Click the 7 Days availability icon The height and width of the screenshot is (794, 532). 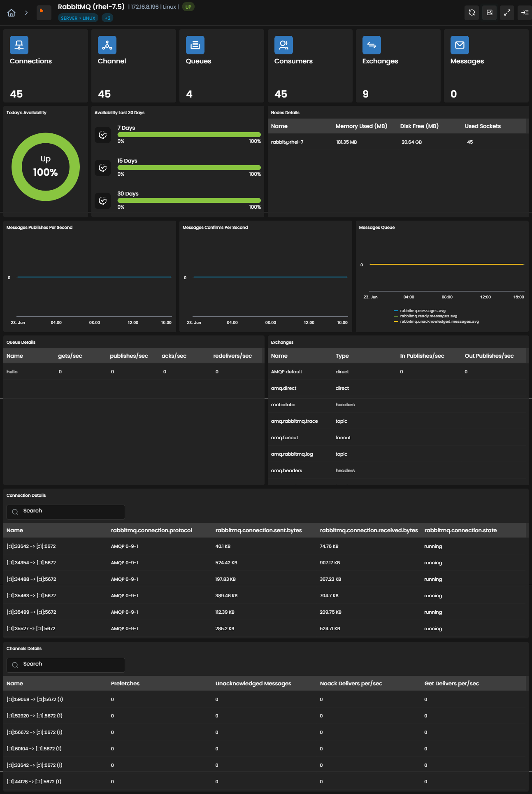coord(103,135)
